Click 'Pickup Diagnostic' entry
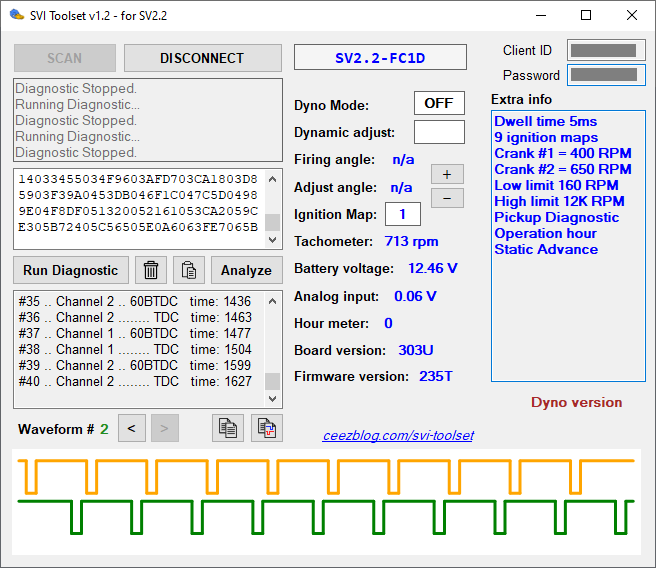Image resolution: width=656 pixels, height=568 pixels. tap(556, 217)
